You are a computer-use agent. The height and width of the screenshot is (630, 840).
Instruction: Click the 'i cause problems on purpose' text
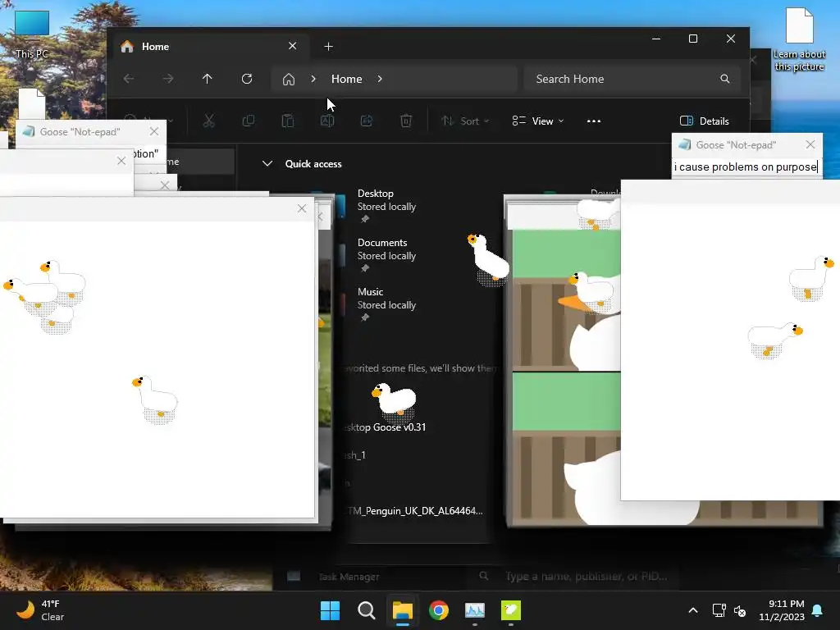click(745, 167)
